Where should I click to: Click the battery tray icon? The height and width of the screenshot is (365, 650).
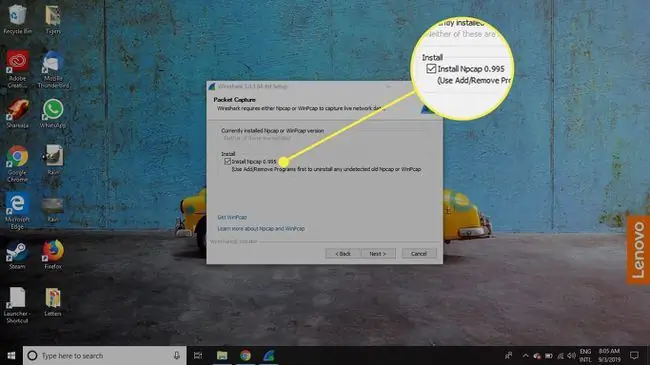[x=548, y=356]
